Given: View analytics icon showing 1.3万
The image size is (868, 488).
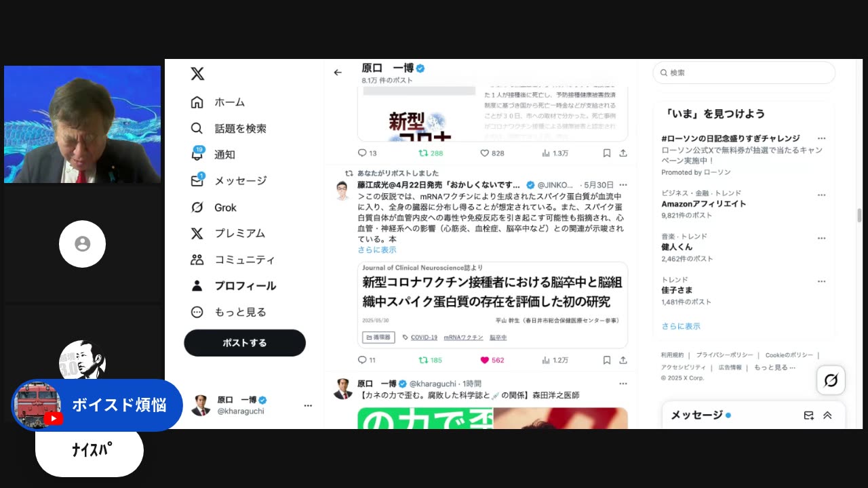Looking at the screenshot, I should pyautogui.click(x=546, y=153).
